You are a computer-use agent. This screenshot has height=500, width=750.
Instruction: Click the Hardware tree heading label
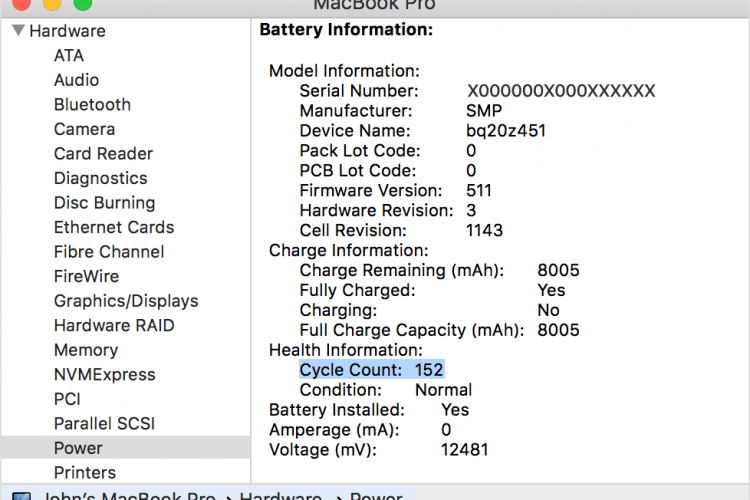67,31
